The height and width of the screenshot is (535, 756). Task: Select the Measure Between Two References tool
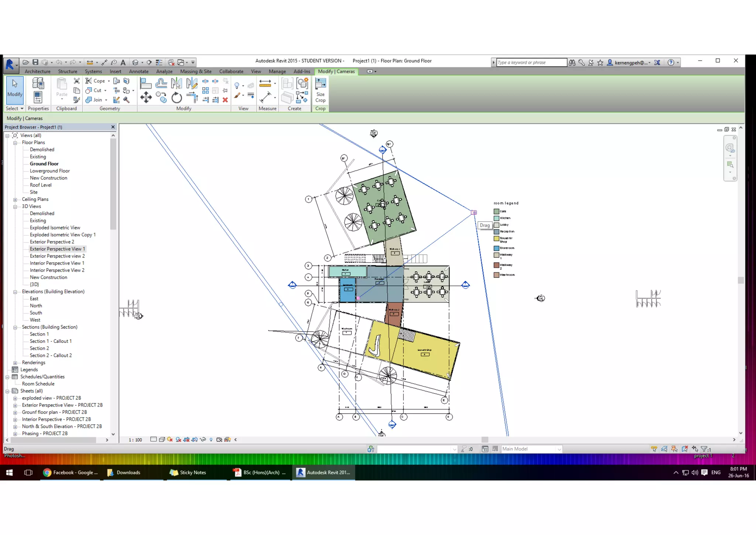265,84
